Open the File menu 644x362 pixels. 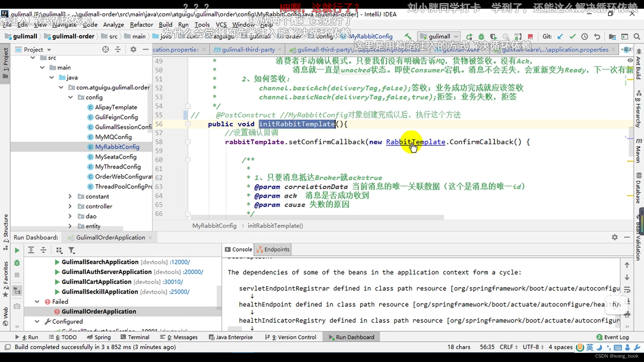pyautogui.click(x=7, y=24)
